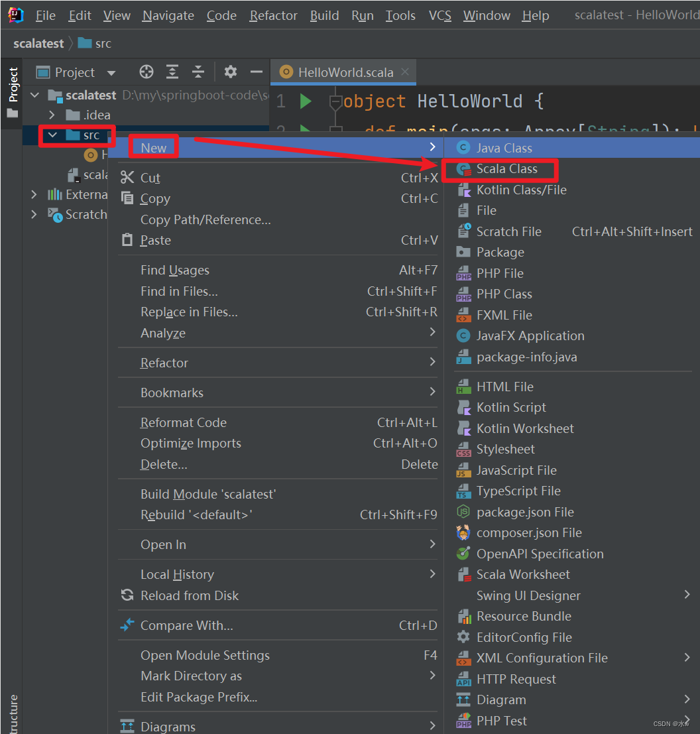
Task: Click the Project vertical tool window tab
Action: [13, 93]
